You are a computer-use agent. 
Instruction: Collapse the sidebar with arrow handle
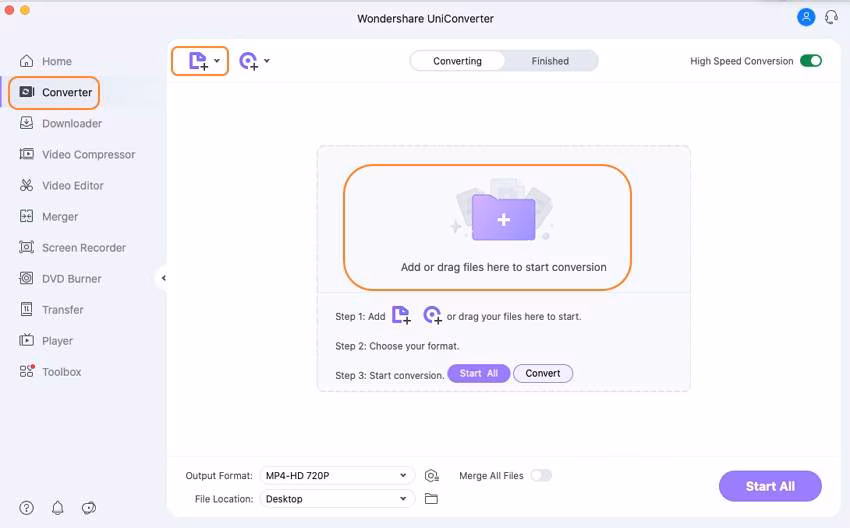163,278
